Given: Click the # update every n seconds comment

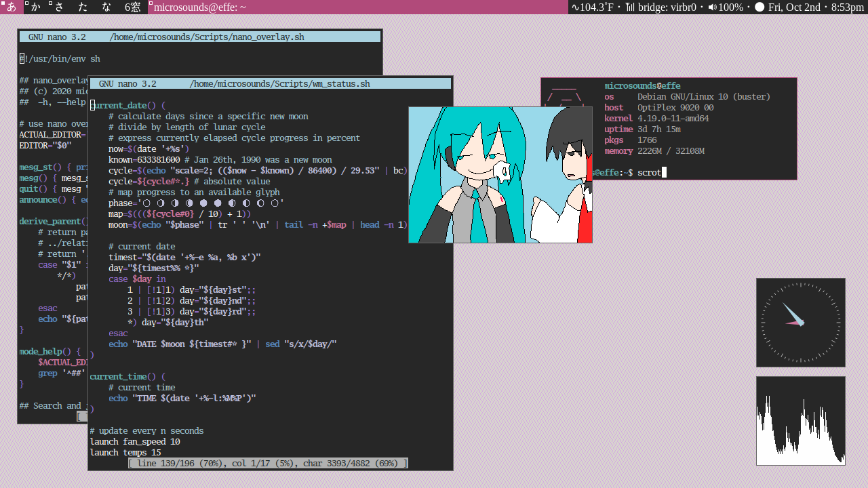Looking at the screenshot, I should [146, 430].
